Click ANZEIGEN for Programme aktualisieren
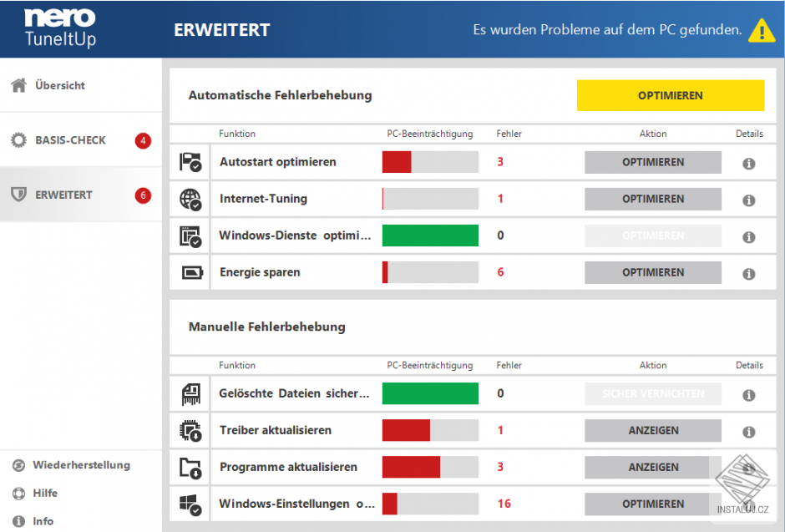Image resolution: width=785 pixels, height=532 pixels. pyautogui.click(x=653, y=468)
